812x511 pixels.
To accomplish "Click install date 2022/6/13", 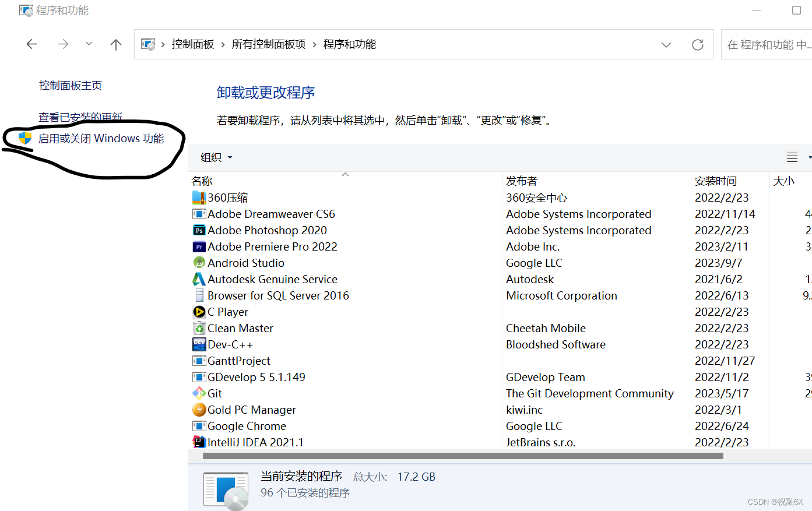I will (x=722, y=295).
